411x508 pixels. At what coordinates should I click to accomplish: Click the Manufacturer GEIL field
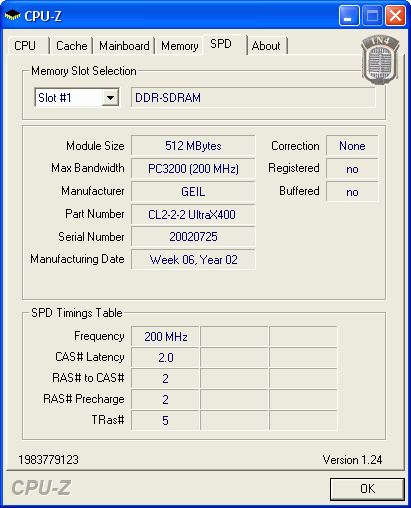(x=193, y=192)
